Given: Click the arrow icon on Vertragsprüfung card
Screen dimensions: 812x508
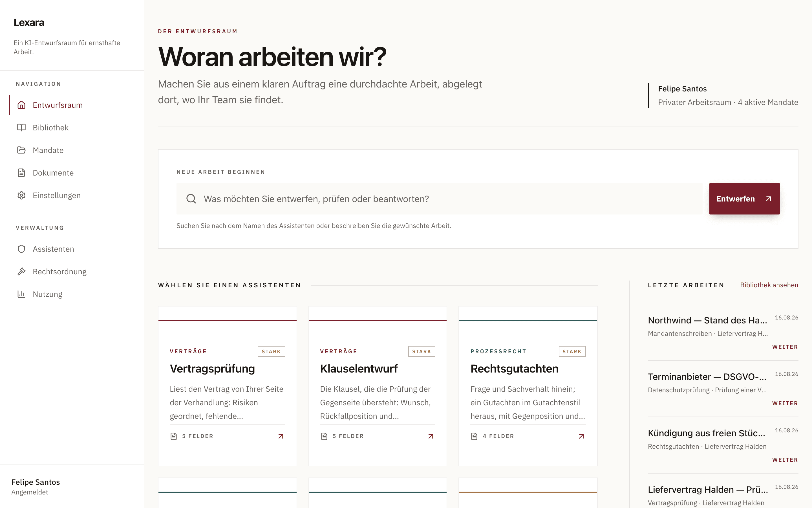Looking at the screenshot, I should 281,436.
